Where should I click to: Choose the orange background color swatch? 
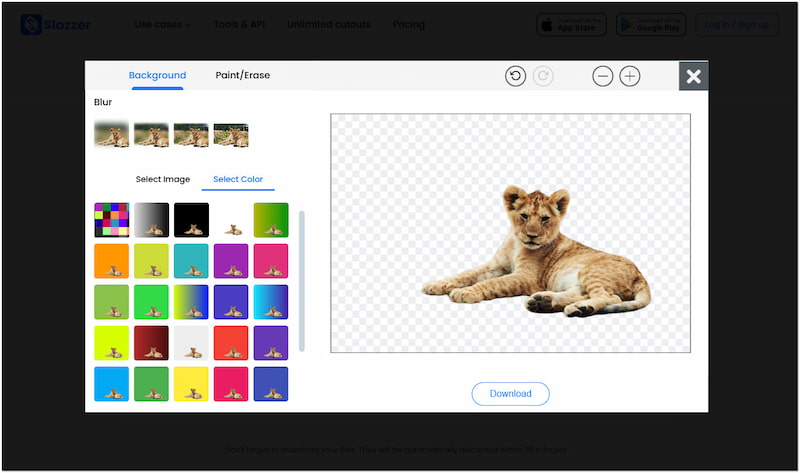(x=111, y=261)
